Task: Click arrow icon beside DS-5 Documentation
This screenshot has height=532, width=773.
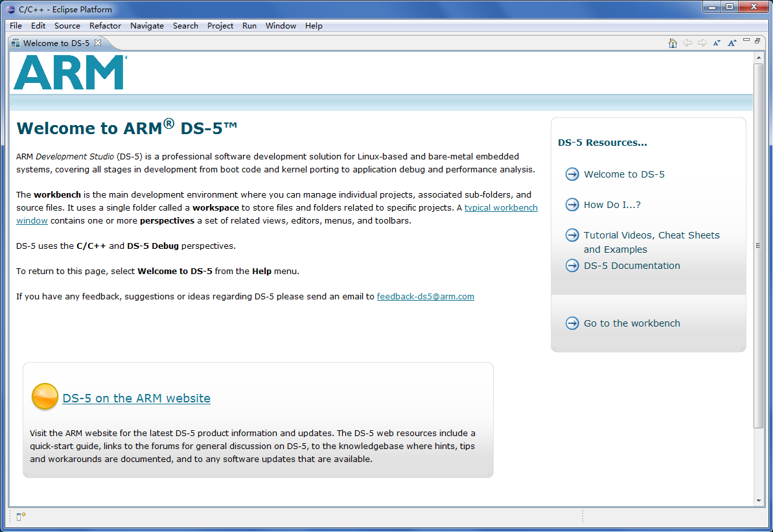Action: coord(572,266)
